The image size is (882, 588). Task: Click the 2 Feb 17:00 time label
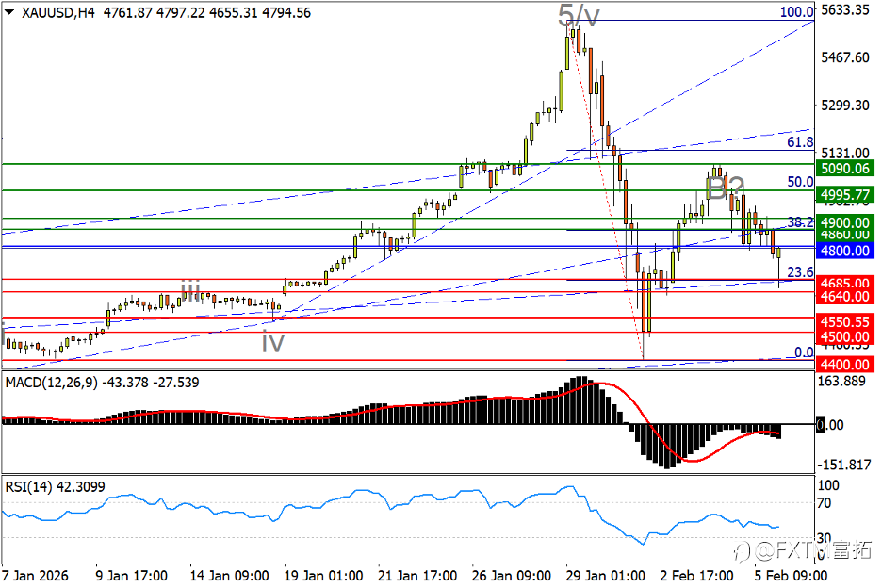point(696,576)
